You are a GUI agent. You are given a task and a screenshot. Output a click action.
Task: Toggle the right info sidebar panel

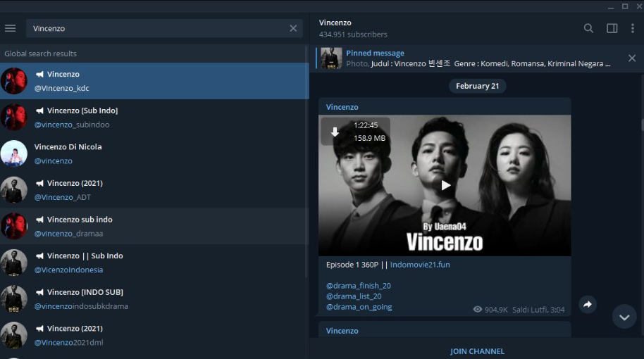click(x=612, y=28)
